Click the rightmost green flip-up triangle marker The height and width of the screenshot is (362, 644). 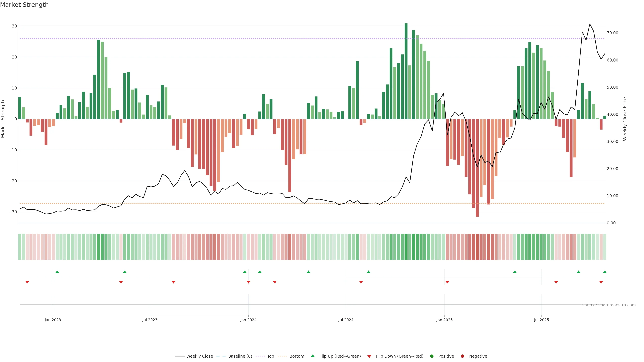[604, 272]
